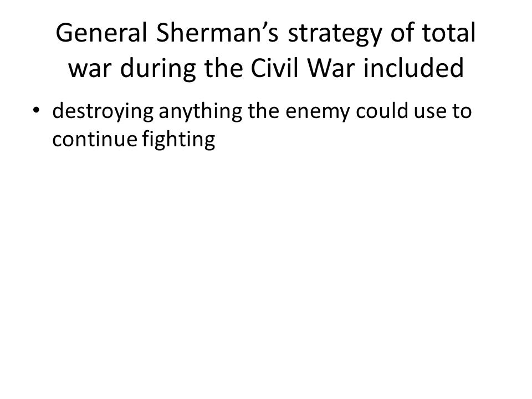Select the word "use" in the bullet text
Image resolution: width=532 pixels, height=399 pixels.
coord(429,112)
